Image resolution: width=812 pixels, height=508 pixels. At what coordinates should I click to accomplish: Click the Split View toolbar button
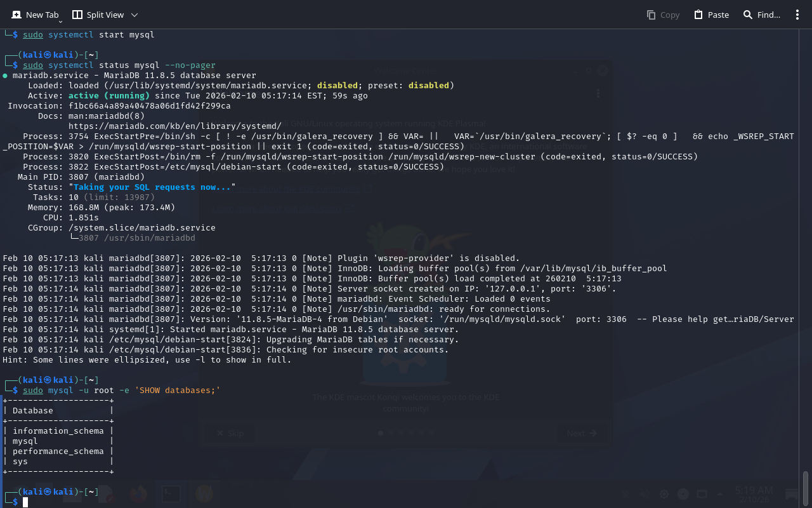[x=98, y=14]
